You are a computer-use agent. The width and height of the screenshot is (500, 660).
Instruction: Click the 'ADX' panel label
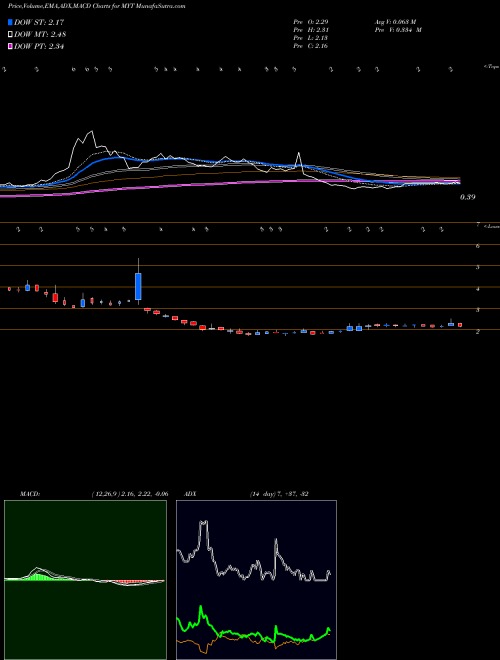191,494
